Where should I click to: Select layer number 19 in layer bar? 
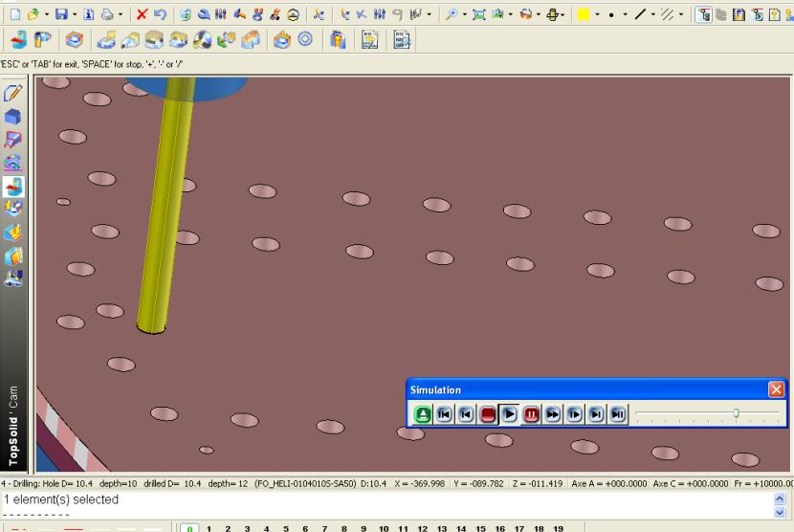[x=558, y=528]
